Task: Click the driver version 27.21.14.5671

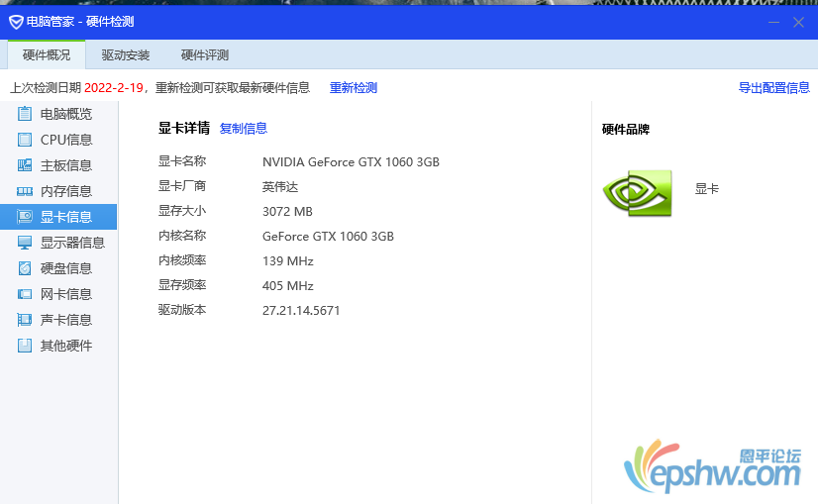Action: pos(301,311)
